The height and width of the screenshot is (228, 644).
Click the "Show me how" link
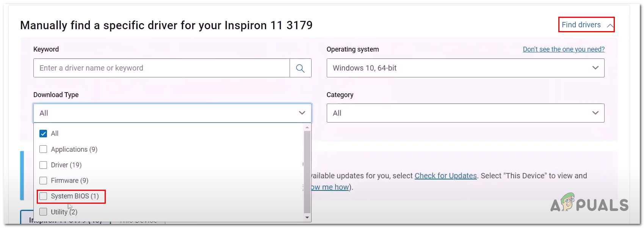click(x=330, y=187)
